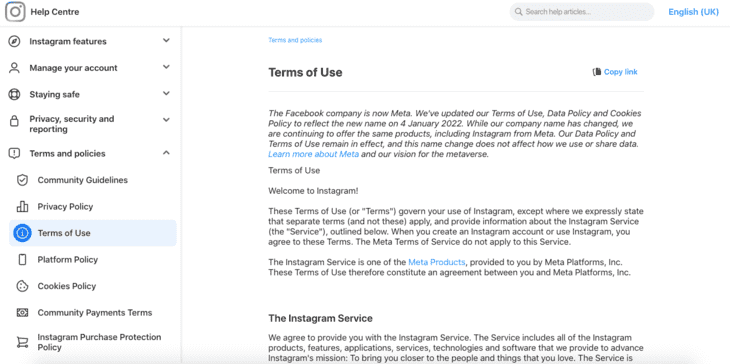Click the Help Centre title
730x364 pixels.
coord(55,12)
